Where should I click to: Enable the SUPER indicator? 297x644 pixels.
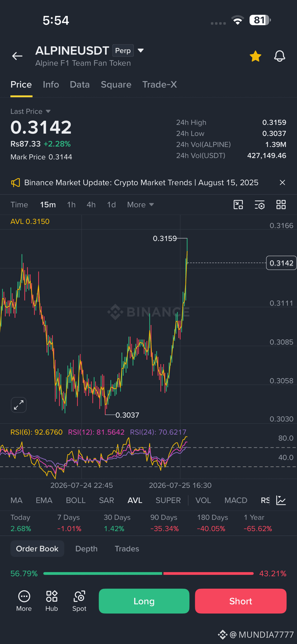click(x=168, y=500)
